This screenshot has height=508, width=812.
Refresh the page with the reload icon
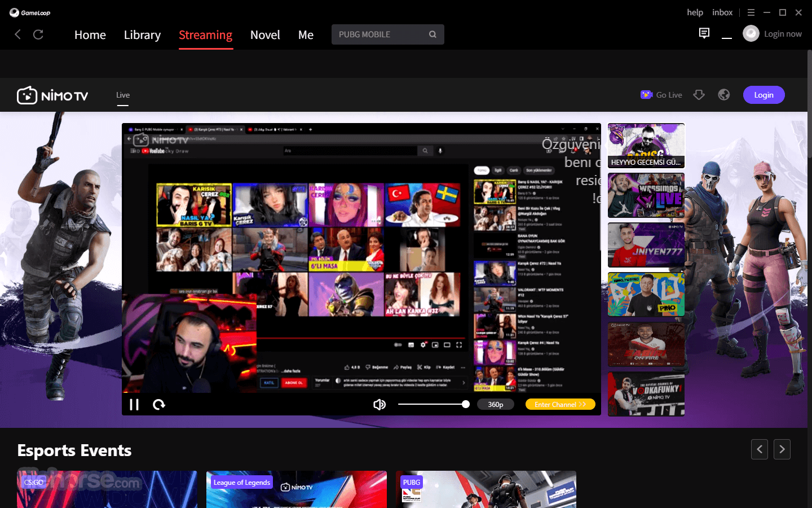coord(38,34)
